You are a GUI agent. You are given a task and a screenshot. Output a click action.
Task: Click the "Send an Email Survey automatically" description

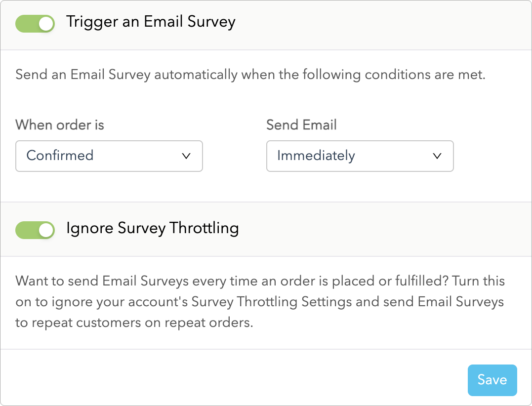coord(250,75)
